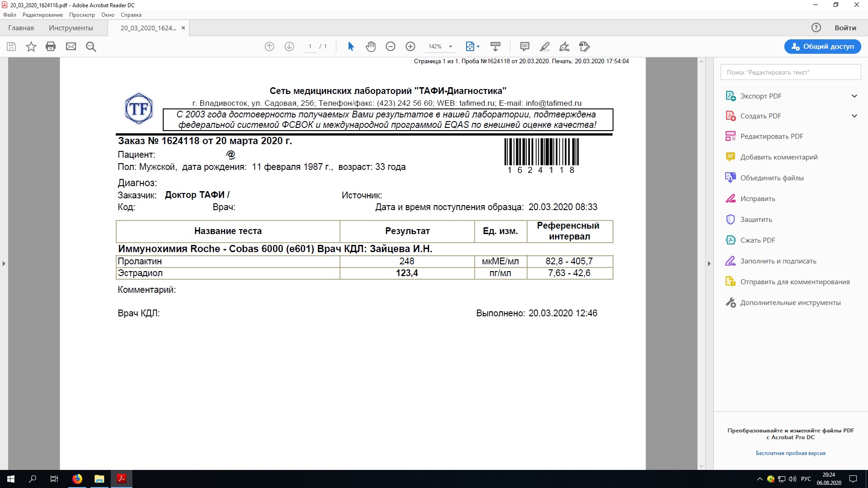The width and height of the screenshot is (868, 488).
Task: Zoom in with the plus icon
Action: (410, 47)
